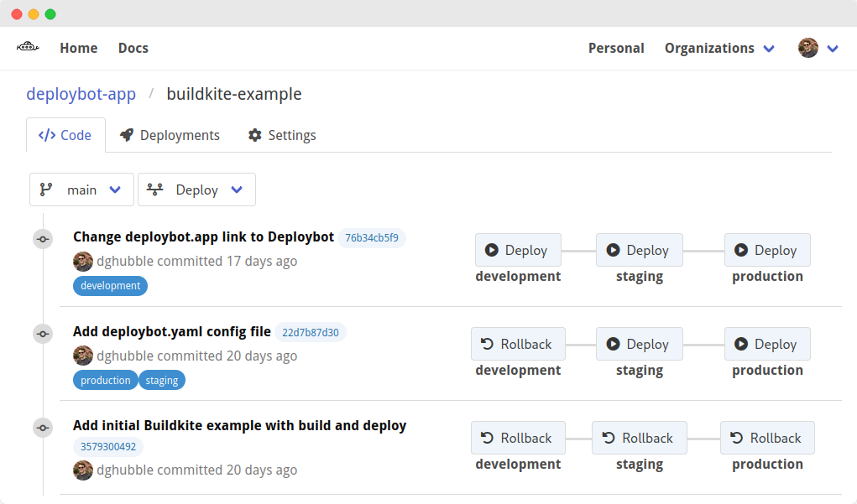857x504 pixels.
Task: Open the deploybot-app organization link
Action: [x=81, y=94]
